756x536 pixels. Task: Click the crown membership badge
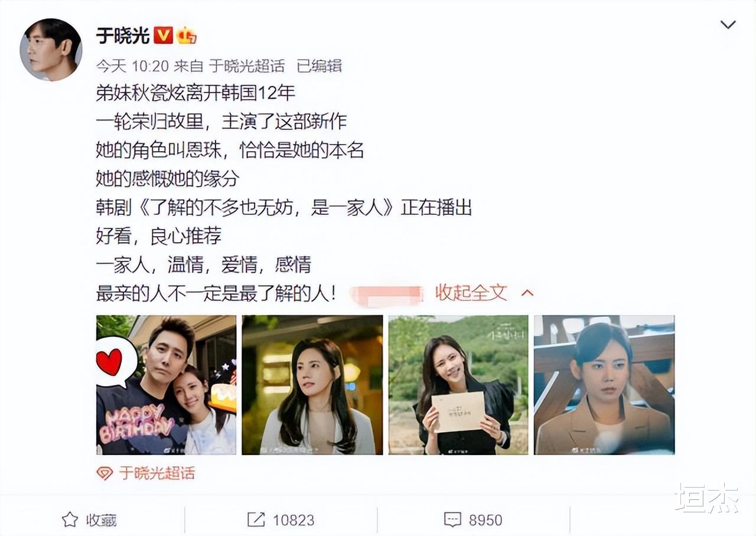(x=187, y=36)
